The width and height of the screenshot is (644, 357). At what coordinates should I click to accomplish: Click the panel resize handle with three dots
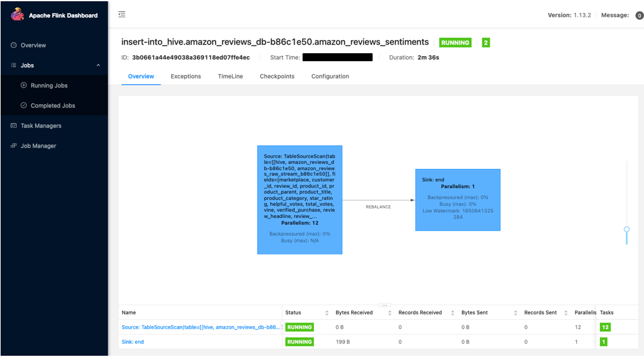tap(385, 305)
